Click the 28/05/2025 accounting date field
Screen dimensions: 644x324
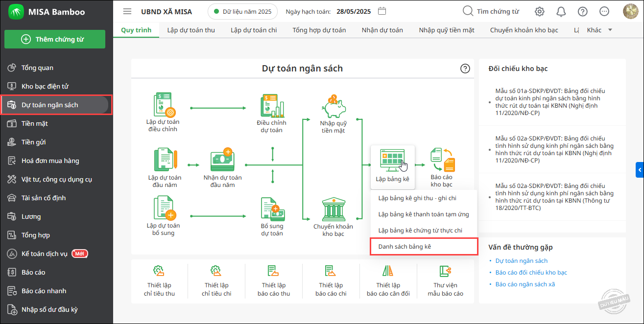(x=354, y=11)
